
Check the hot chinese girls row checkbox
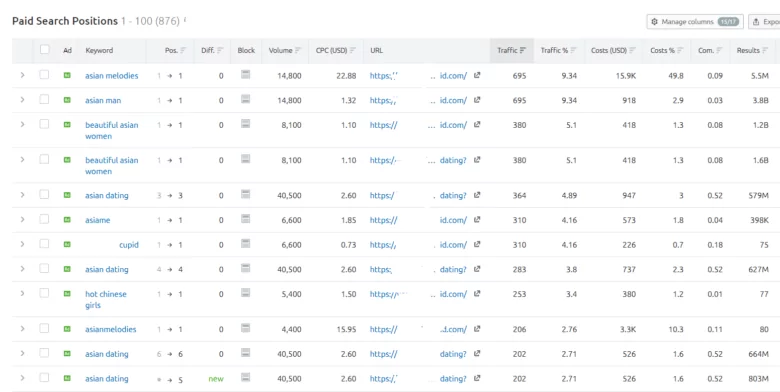coord(44,293)
